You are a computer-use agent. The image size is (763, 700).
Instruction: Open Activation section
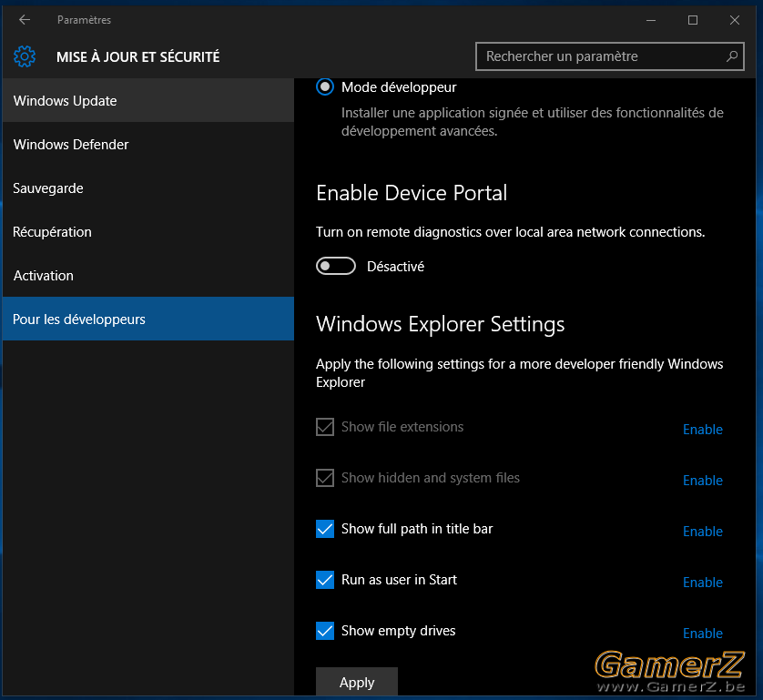coord(148,275)
